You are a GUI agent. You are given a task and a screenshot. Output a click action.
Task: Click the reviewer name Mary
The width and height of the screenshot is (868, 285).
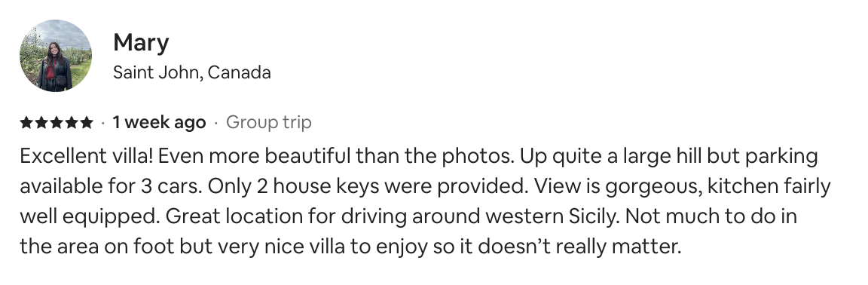pos(141,43)
